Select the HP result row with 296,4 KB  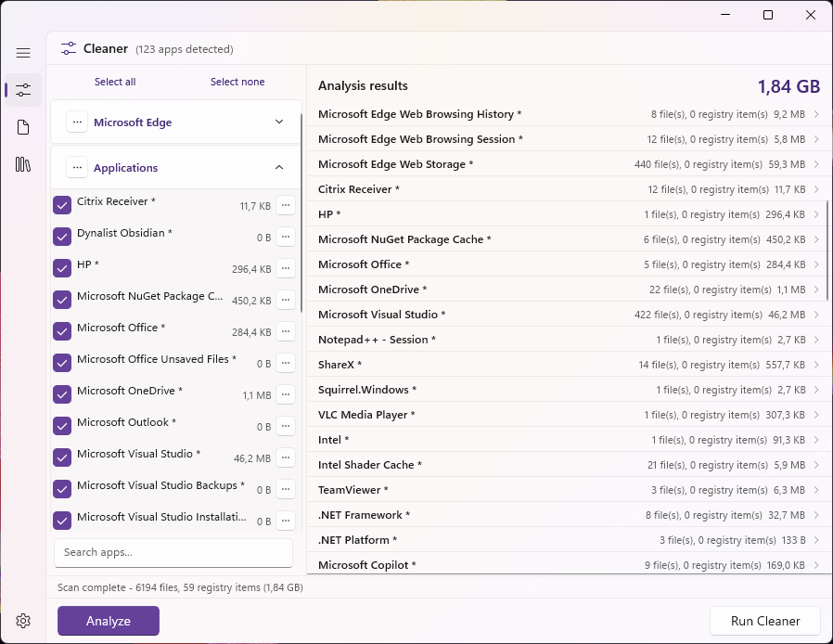(569, 214)
